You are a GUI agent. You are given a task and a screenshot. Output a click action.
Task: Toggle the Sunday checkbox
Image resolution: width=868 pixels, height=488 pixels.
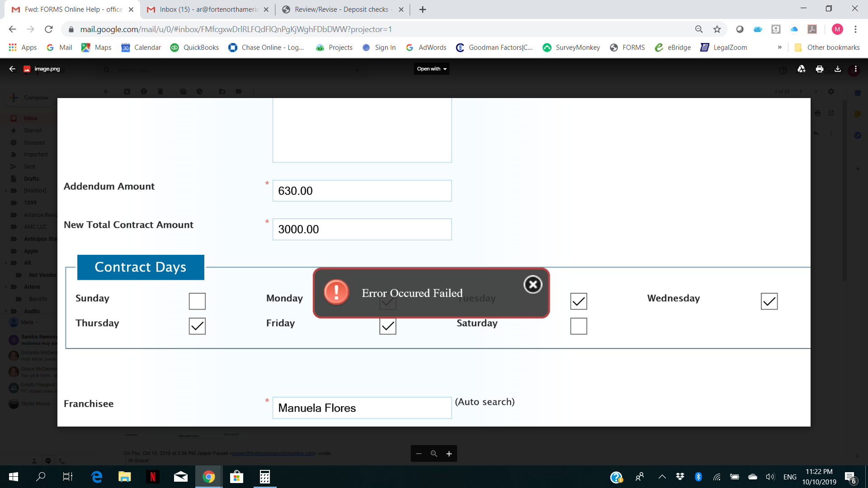click(x=197, y=301)
